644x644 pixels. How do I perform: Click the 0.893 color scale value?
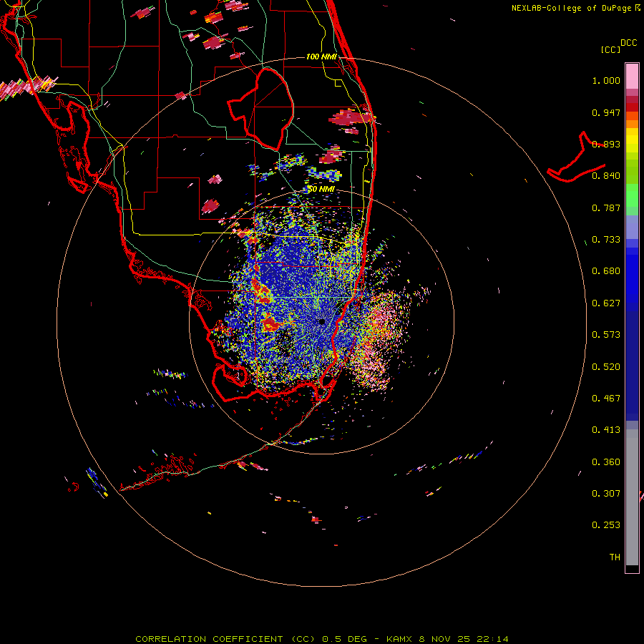click(606, 144)
